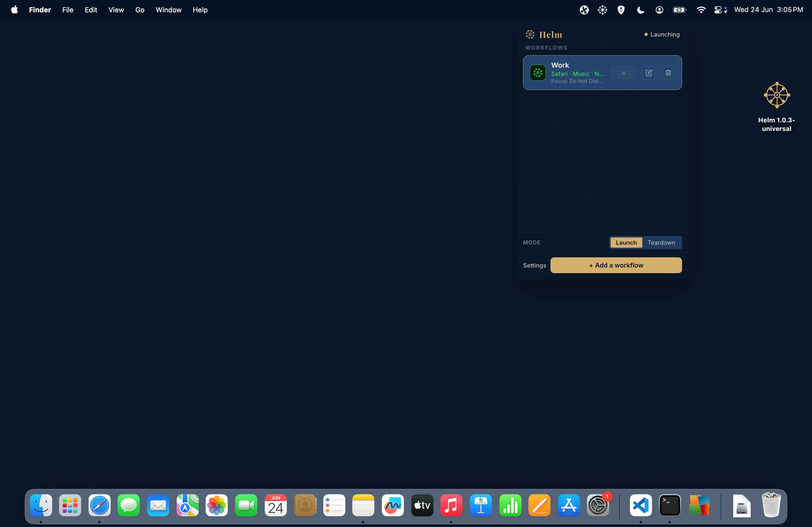This screenshot has height=527, width=812.
Task: Open Helm Settings link
Action: [x=534, y=266]
